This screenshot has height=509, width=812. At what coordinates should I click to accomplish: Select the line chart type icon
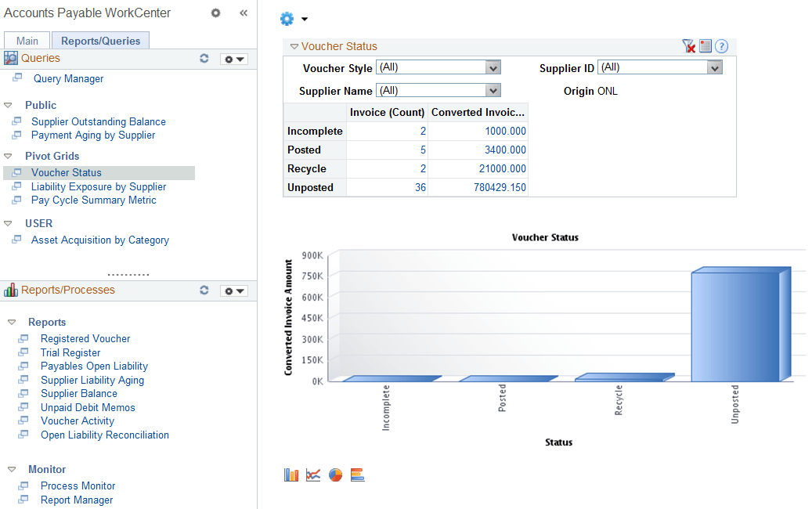click(313, 475)
